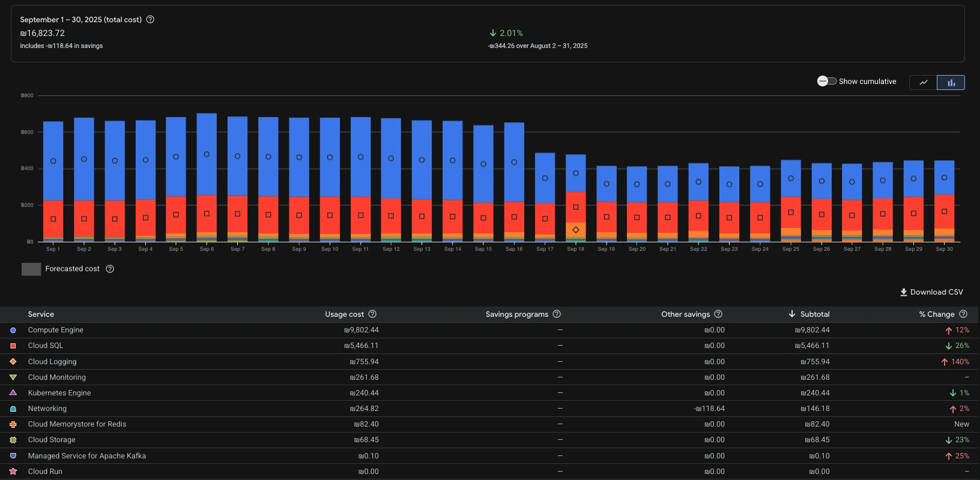This screenshot has width=980, height=480.
Task: Click the Kubernetes Engine triangle legend icon
Action: (x=13, y=393)
